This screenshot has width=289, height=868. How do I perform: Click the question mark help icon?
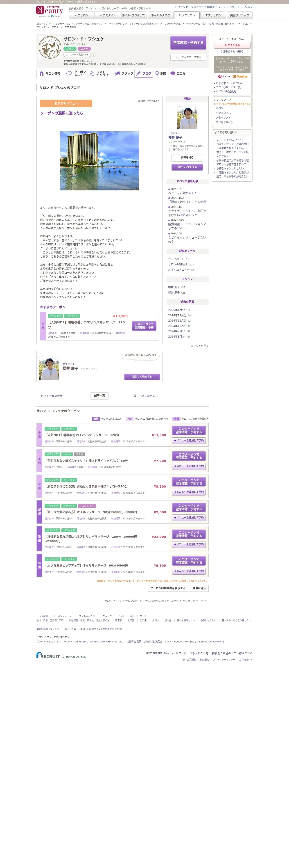94,55
